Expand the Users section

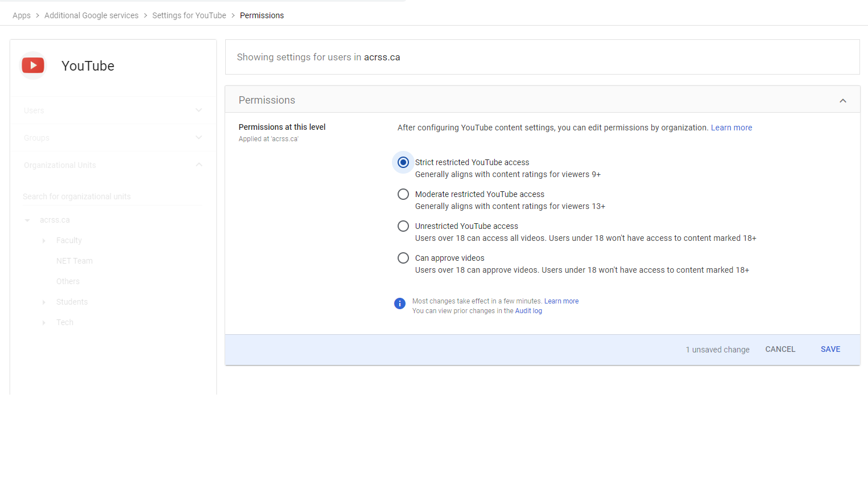[199, 110]
